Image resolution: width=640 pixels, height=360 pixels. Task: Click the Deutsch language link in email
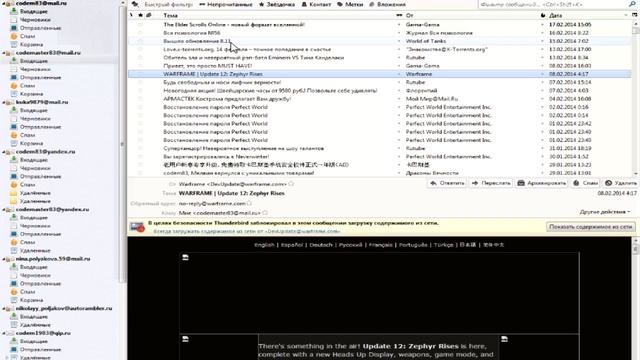click(321, 245)
